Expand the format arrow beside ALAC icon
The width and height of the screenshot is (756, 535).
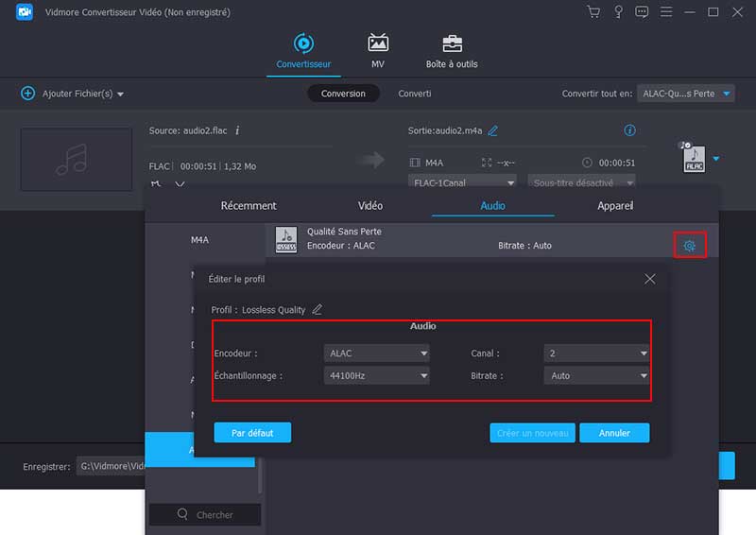(x=716, y=159)
